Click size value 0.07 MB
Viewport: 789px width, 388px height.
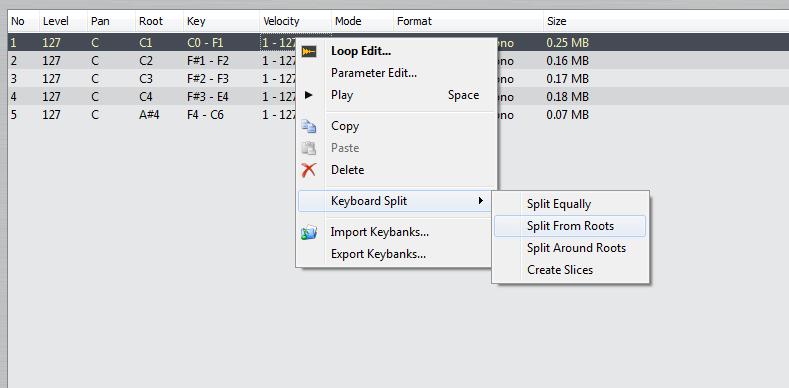(568, 115)
